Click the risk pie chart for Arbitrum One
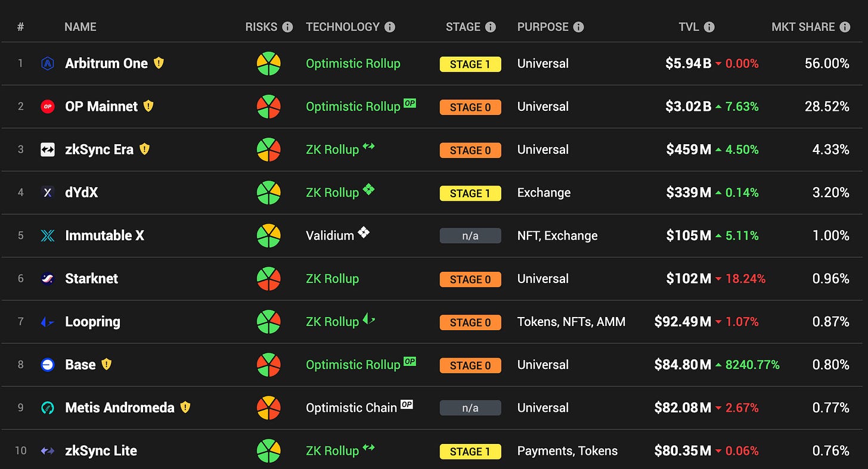 tap(269, 63)
